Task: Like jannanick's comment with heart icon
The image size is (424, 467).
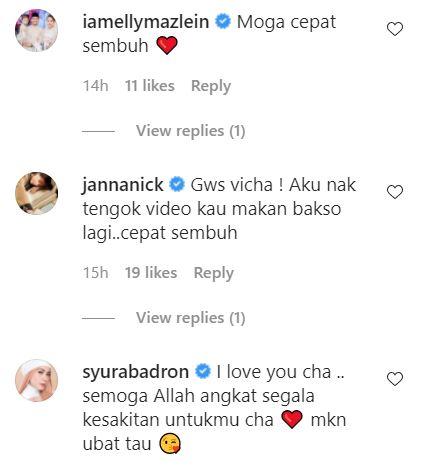Action: (x=395, y=192)
